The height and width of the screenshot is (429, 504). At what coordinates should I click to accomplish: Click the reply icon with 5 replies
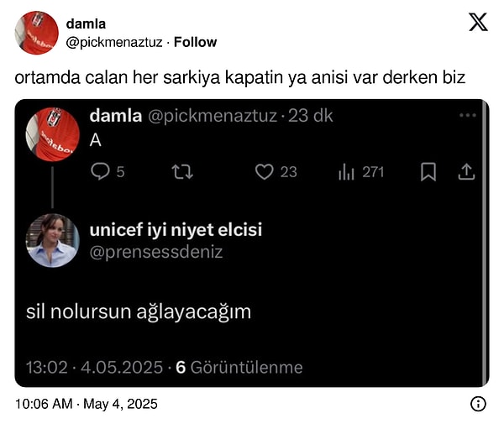click(101, 171)
